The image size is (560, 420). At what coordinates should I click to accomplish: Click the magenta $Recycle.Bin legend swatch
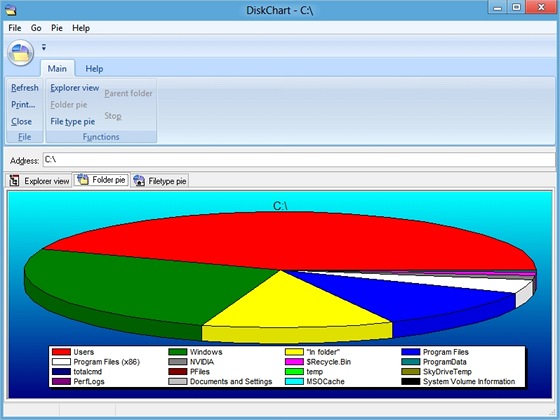tap(294, 362)
